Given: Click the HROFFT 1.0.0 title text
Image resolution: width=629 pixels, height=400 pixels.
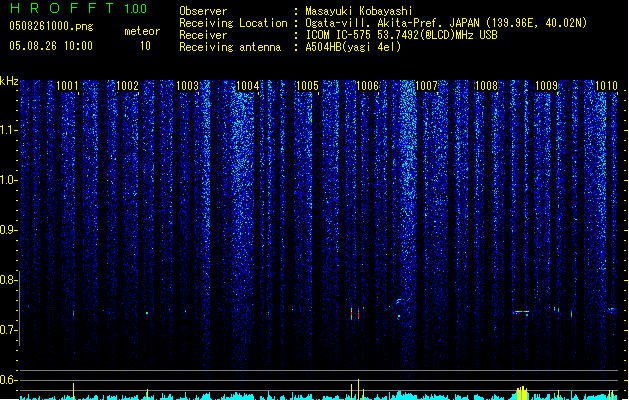Looking at the screenshot, I should [x=79, y=8].
